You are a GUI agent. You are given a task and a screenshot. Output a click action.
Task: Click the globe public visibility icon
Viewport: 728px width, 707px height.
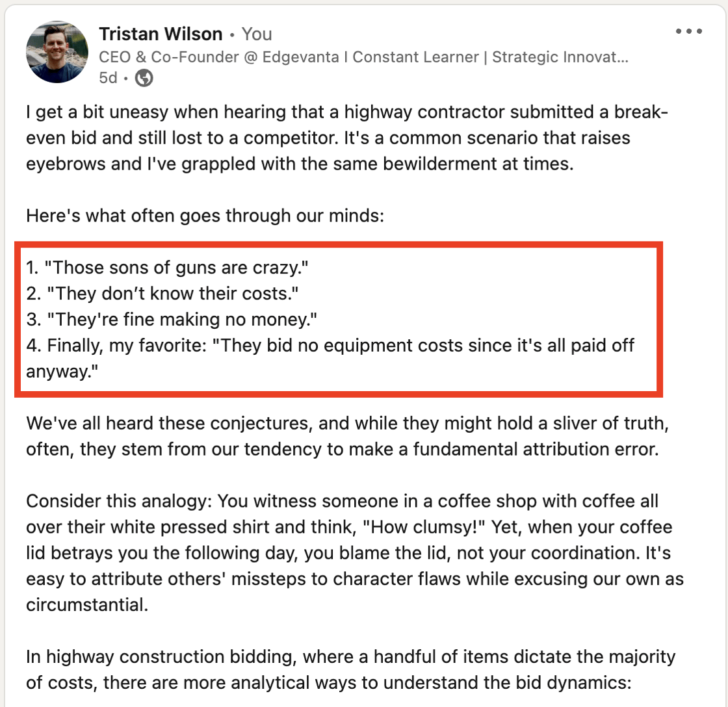144,78
